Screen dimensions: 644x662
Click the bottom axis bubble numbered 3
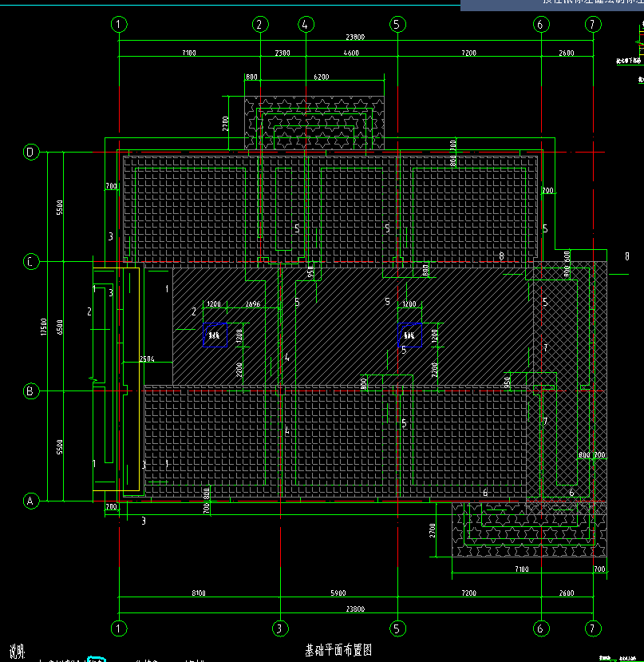click(x=280, y=628)
